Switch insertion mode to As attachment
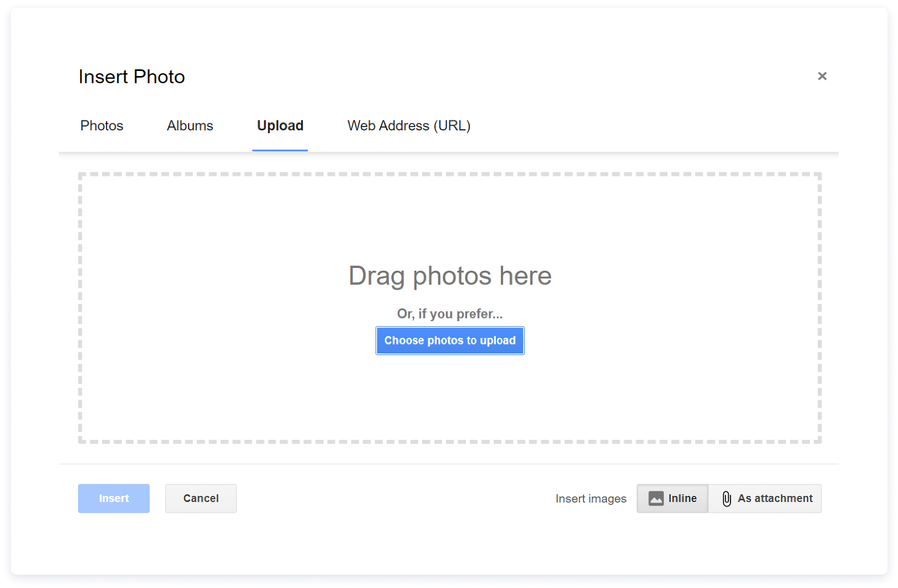The height and width of the screenshot is (588, 898). 765,498
